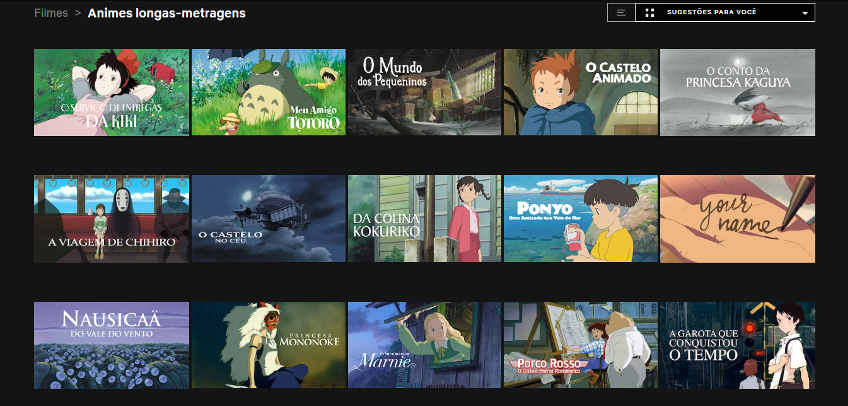This screenshot has width=848, height=406.
Task: Click the dropdown arrow next to Sugestões para você
Action: pos(805,14)
